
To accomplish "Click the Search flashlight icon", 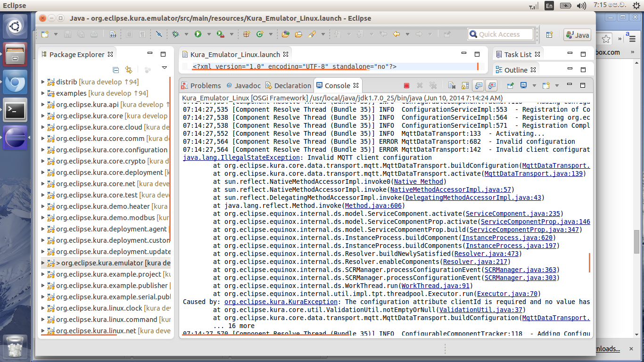I will point(312,34).
